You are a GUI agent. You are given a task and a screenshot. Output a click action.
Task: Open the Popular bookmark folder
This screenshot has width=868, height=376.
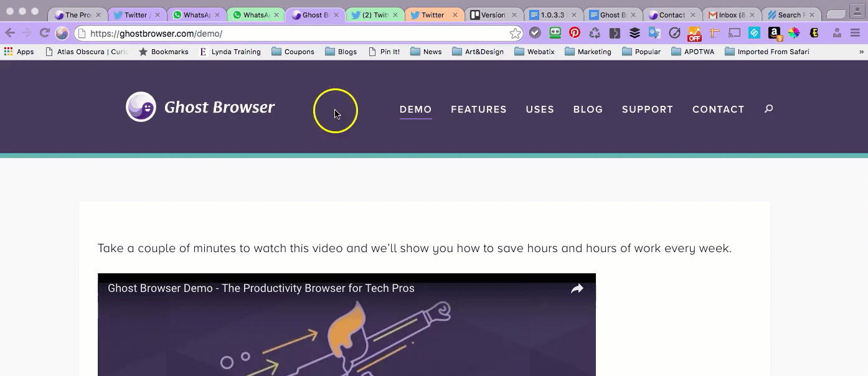(641, 52)
